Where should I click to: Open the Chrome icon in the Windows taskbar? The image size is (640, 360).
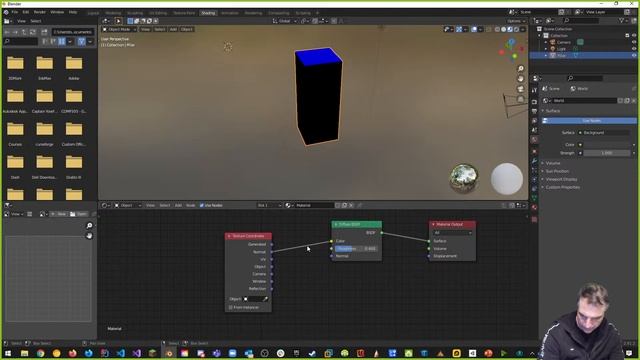(x=40, y=353)
